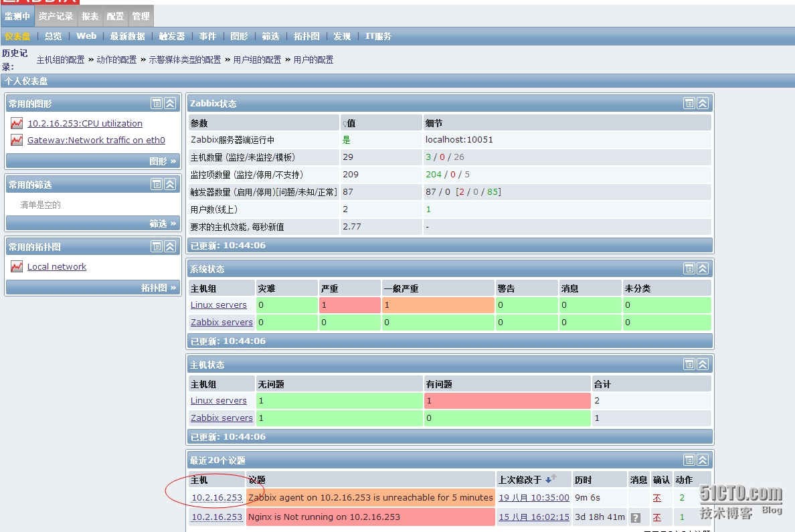
Task: Select 发现 in submenu
Action: click(342, 36)
